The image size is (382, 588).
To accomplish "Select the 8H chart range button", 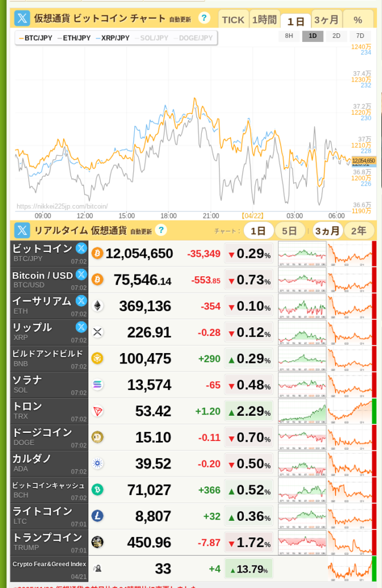I will [289, 36].
